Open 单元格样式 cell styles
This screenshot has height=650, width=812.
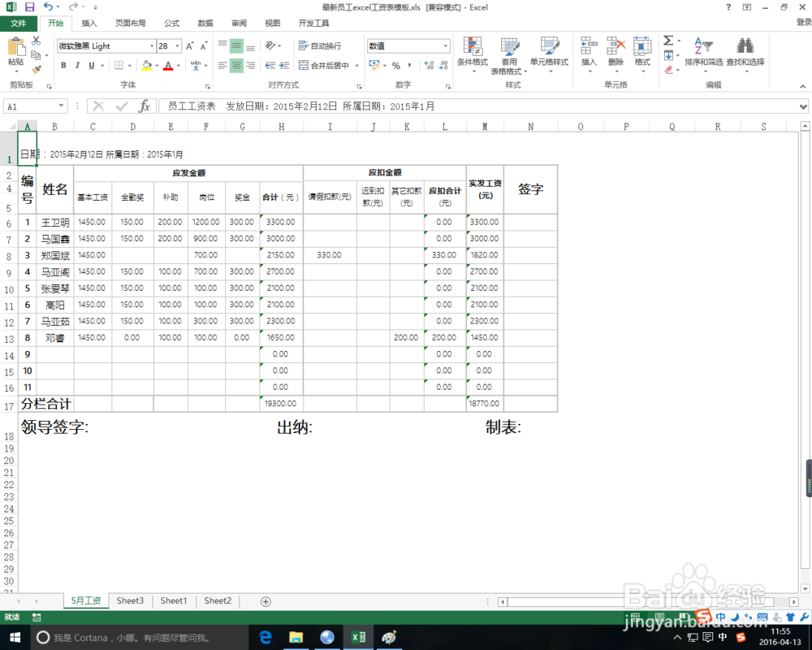549,54
